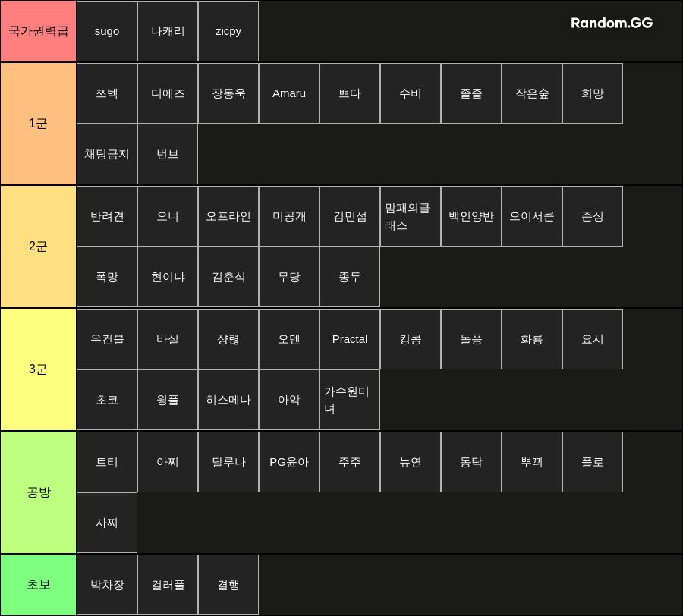Click the 박차장 tile in 초보

(107, 585)
